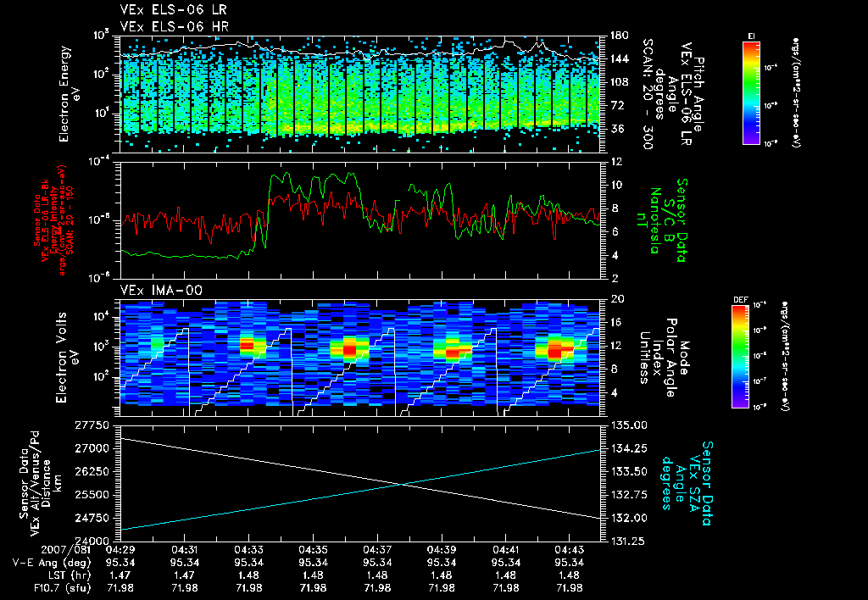Click the red ELS-06 LR-Bk Energy Intensity label
The width and height of the screenshot is (868, 600).
click(53, 220)
